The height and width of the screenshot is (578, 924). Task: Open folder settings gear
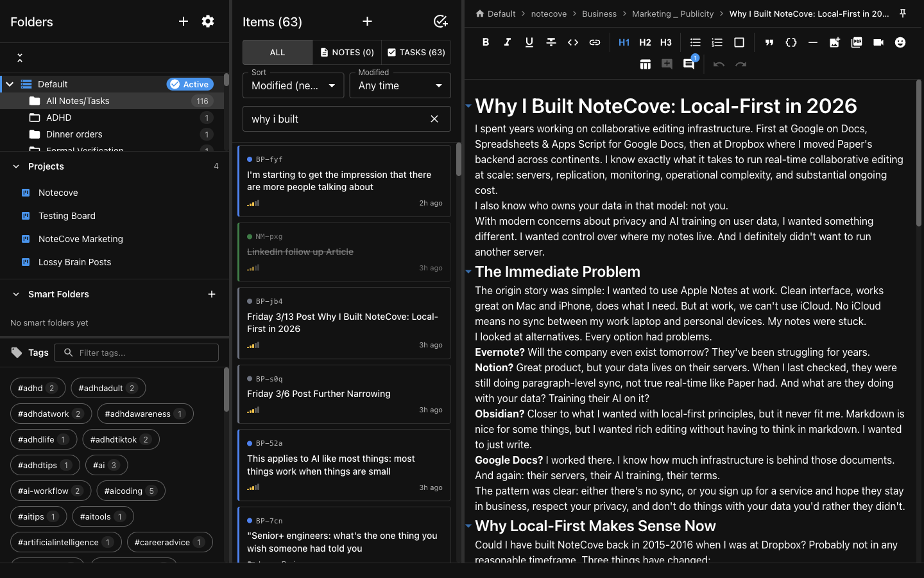pyautogui.click(x=208, y=21)
